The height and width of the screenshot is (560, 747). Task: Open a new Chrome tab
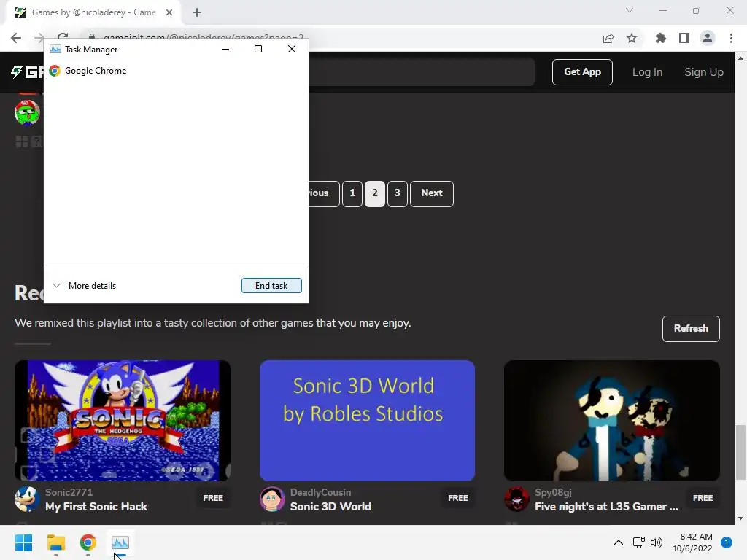197,12
